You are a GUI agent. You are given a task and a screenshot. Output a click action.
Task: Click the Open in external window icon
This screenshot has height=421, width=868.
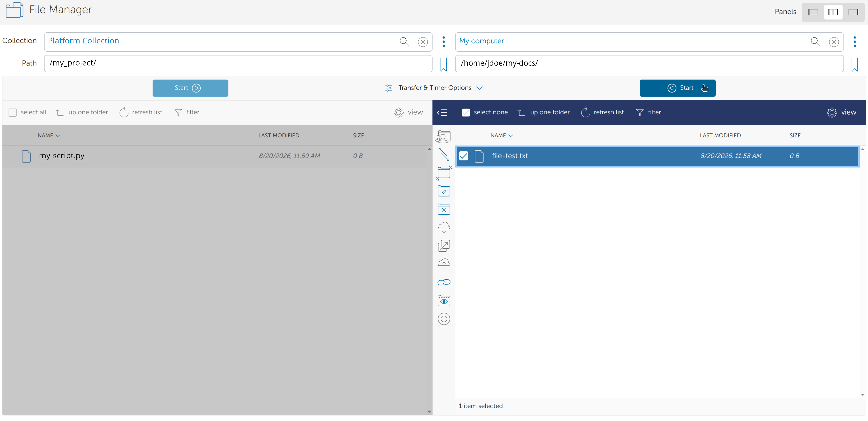444,246
